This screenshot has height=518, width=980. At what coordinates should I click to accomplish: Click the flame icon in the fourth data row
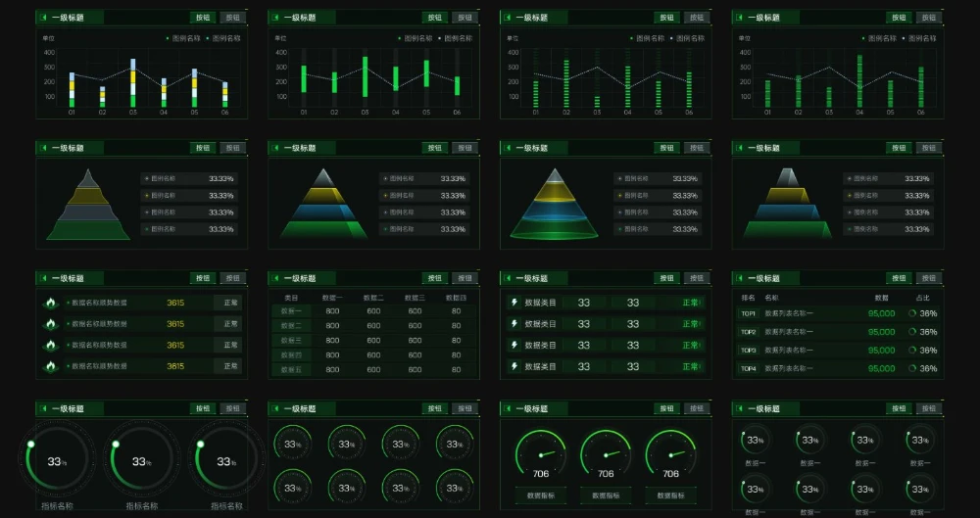(x=50, y=366)
